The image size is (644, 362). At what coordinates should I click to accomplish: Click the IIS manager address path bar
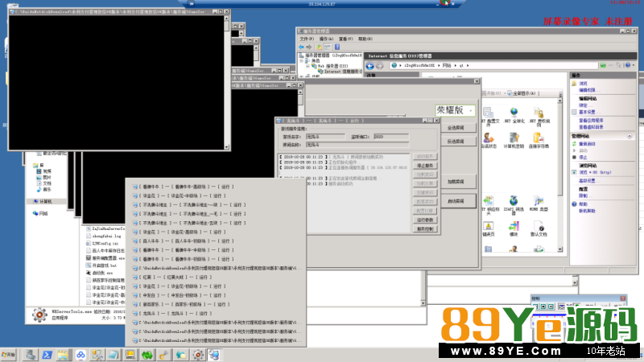[x=493, y=65]
